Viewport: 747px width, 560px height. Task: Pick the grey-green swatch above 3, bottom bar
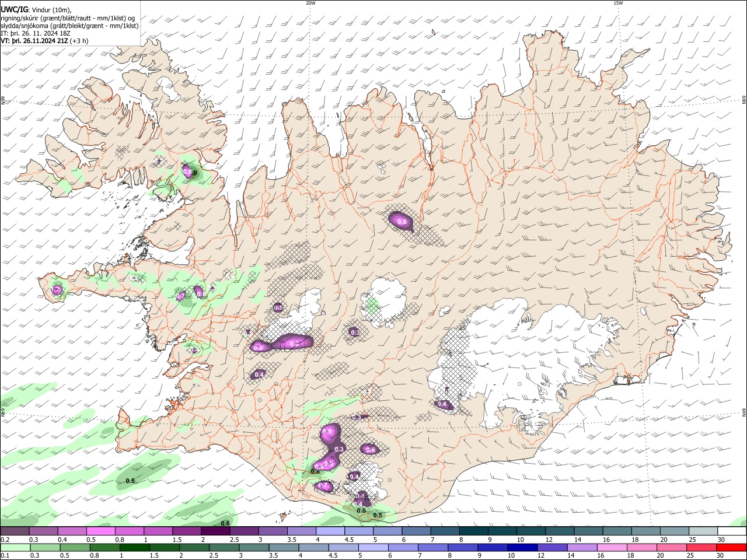tap(254, 548)
